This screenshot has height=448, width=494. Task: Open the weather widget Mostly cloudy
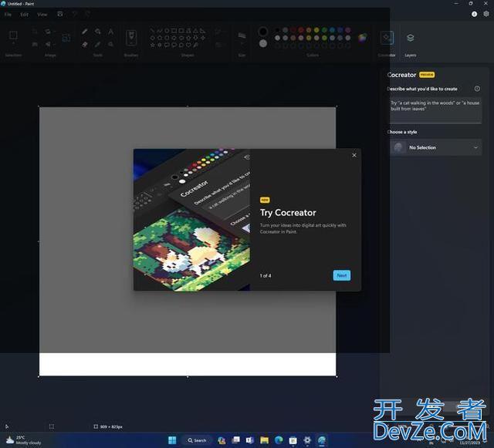[x=24, y=440]
